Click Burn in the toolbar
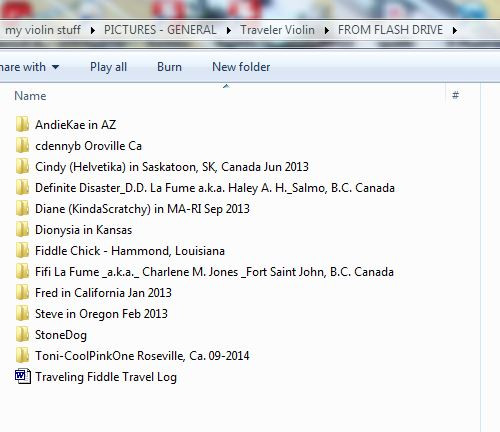Viewport: 500px width, 432px height. pos(169,67)
